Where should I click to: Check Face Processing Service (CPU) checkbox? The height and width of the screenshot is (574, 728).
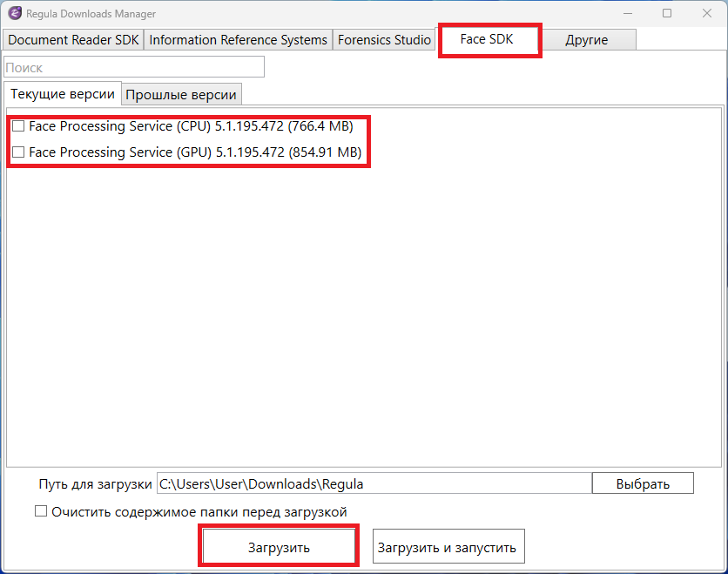(x=18, y=125)
